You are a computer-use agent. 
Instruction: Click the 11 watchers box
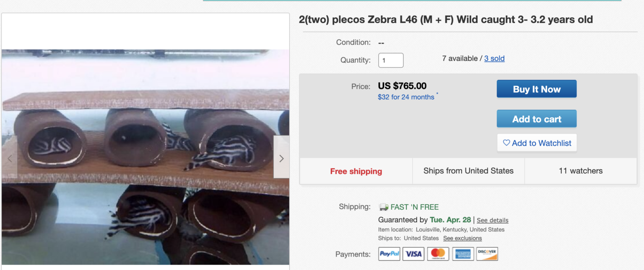pos(581,171)
